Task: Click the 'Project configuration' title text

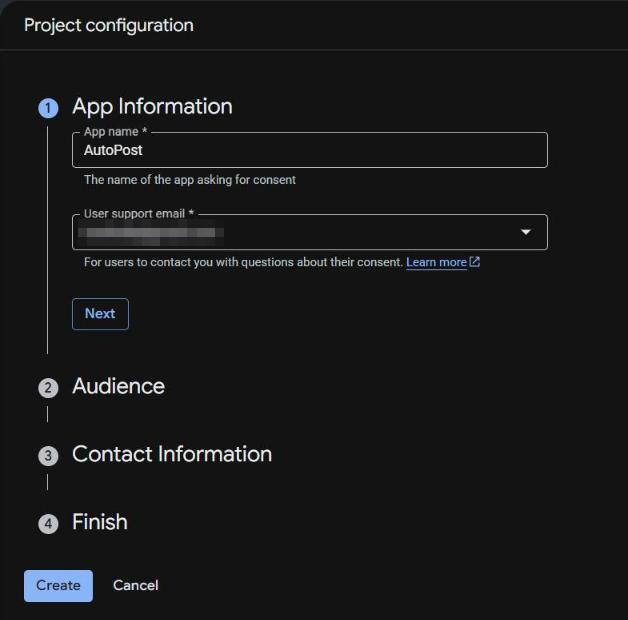Action: (x=109, y=25)
